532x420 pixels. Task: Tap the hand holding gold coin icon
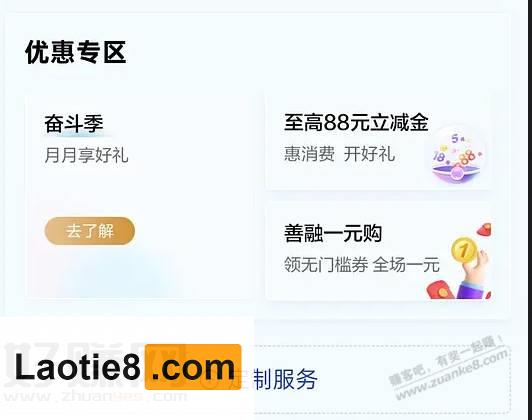[470, 268]
